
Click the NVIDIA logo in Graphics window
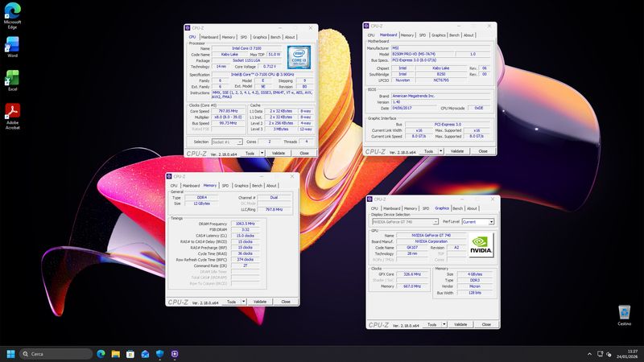(481, 245)
